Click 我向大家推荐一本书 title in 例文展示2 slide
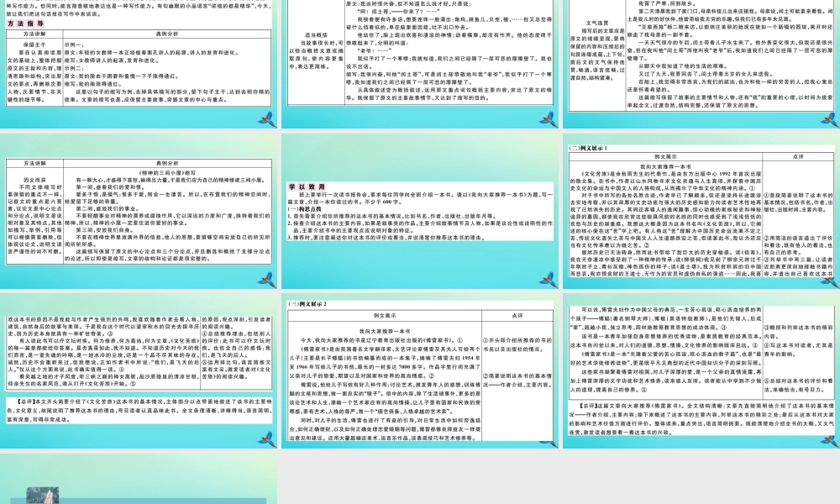The width and height of the screenshot is (840, 504). 385,332
